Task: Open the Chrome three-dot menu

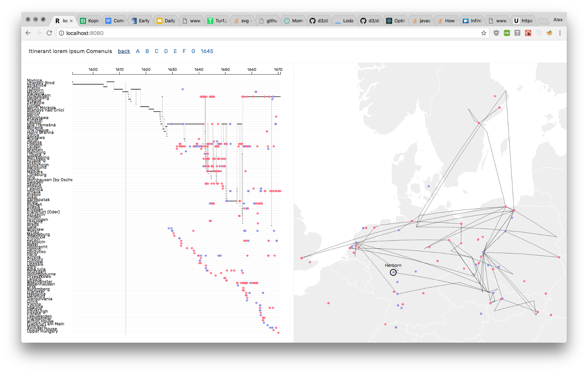Action: [x=560, y=33]
